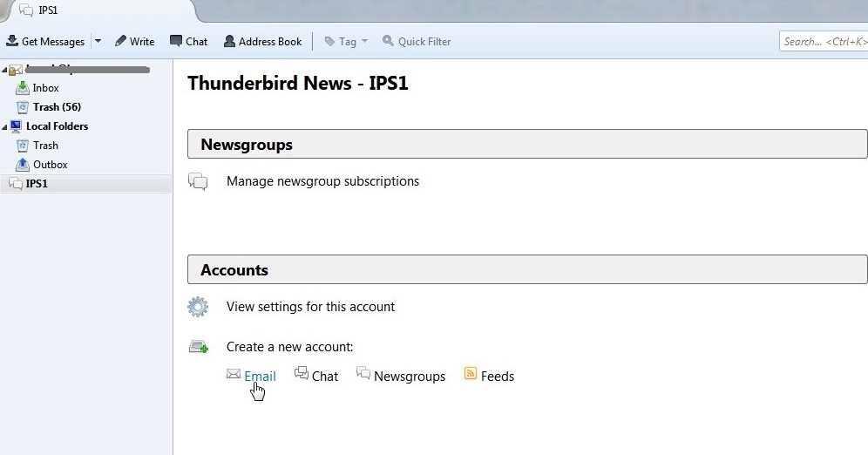Click the Chat toolbar bubble icon
Viewport: 868px width, 455px height.
coord(175,41)
